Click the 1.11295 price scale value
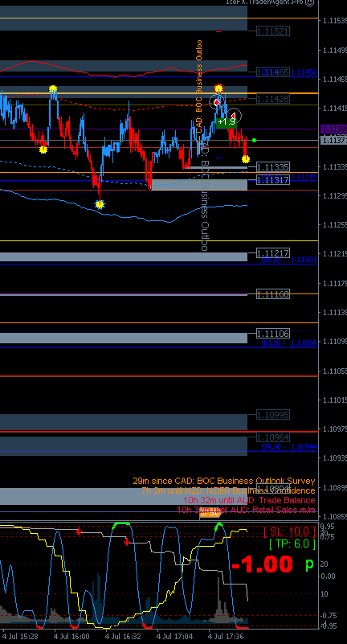This screenshot has width=347, height=644. (335, 196)
